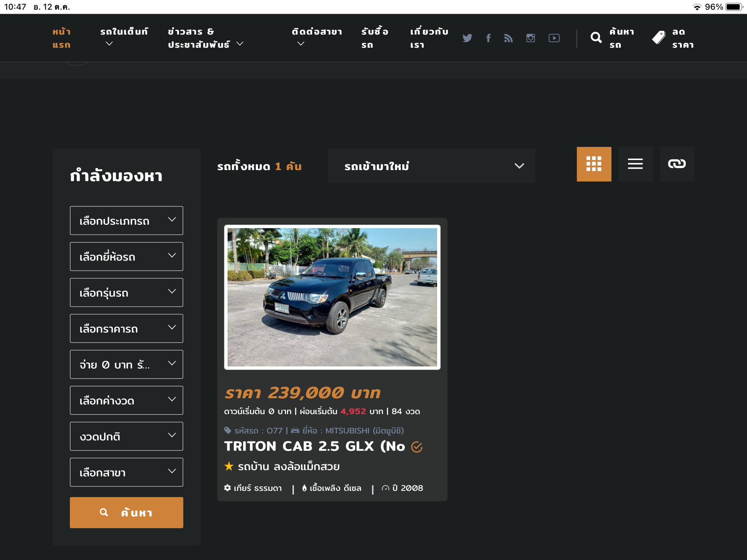The image size is (747, 560).
Task: Switch to grid view layout
Action: (594, 164)
